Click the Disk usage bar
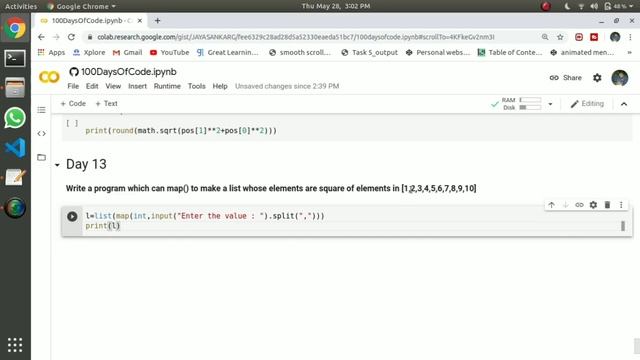 [x=531, y=108]
